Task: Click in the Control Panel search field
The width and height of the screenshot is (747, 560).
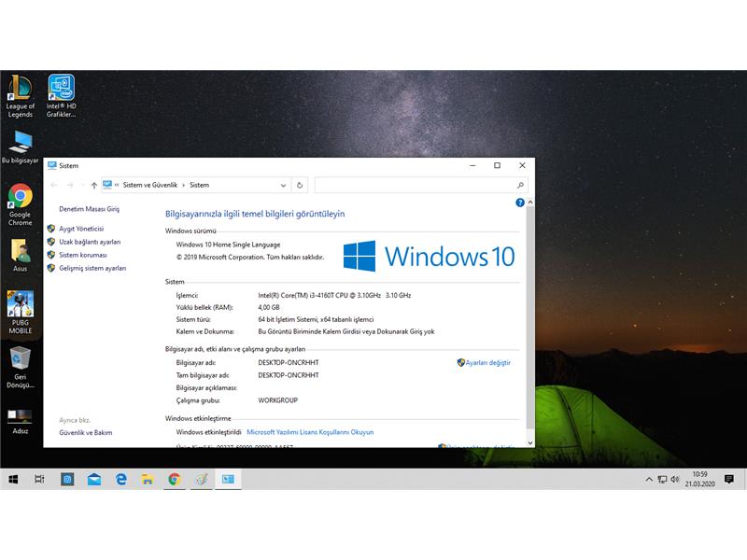Action: pos(421,185)
